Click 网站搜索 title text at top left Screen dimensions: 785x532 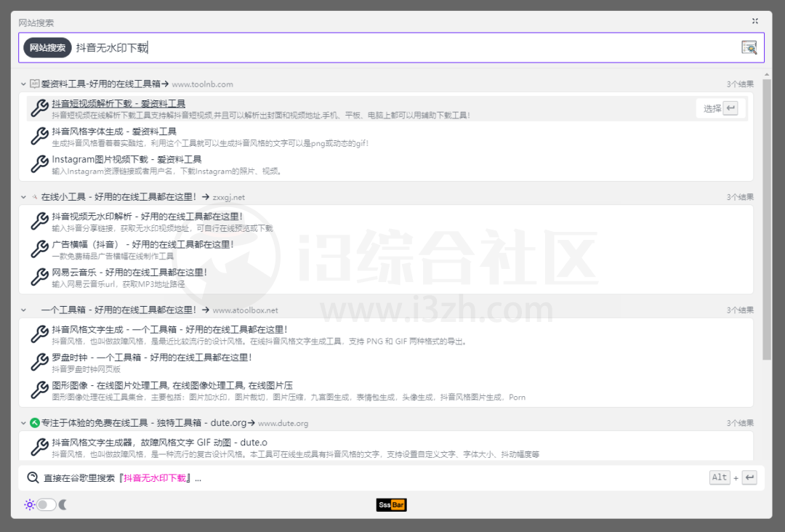click(x=36, y=23)
